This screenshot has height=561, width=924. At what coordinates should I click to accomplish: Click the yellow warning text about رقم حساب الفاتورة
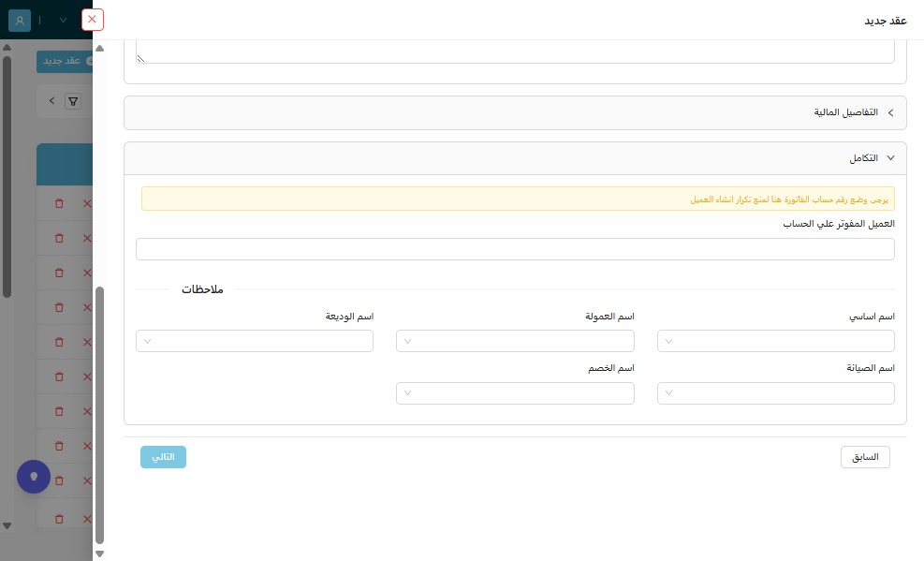(789, 199)
